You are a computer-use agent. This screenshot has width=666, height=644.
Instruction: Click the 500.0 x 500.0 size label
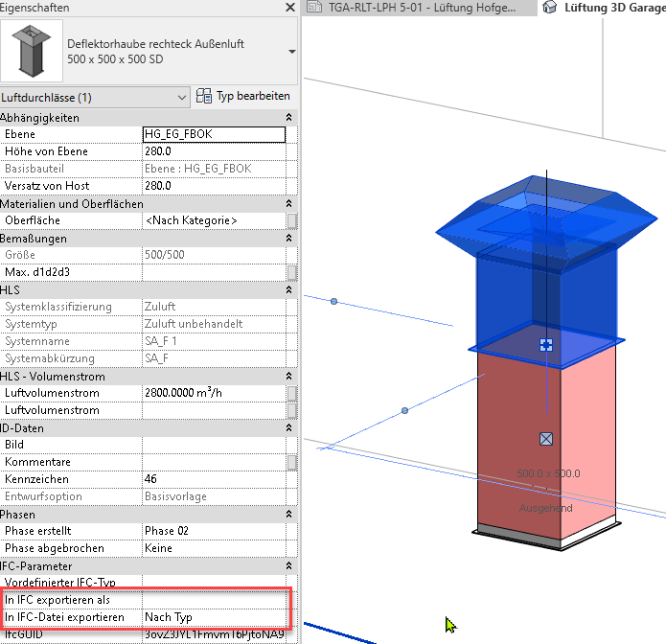[x=548, y=473]
